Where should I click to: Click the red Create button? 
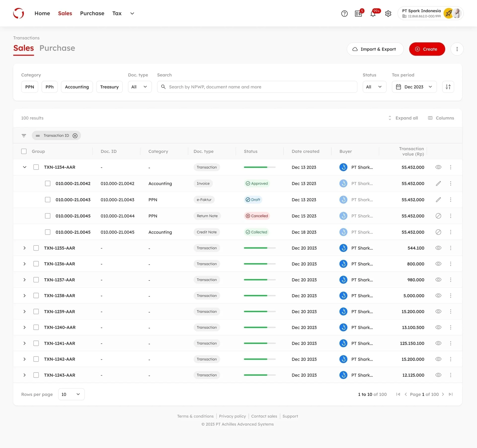[x=427, y=49]
